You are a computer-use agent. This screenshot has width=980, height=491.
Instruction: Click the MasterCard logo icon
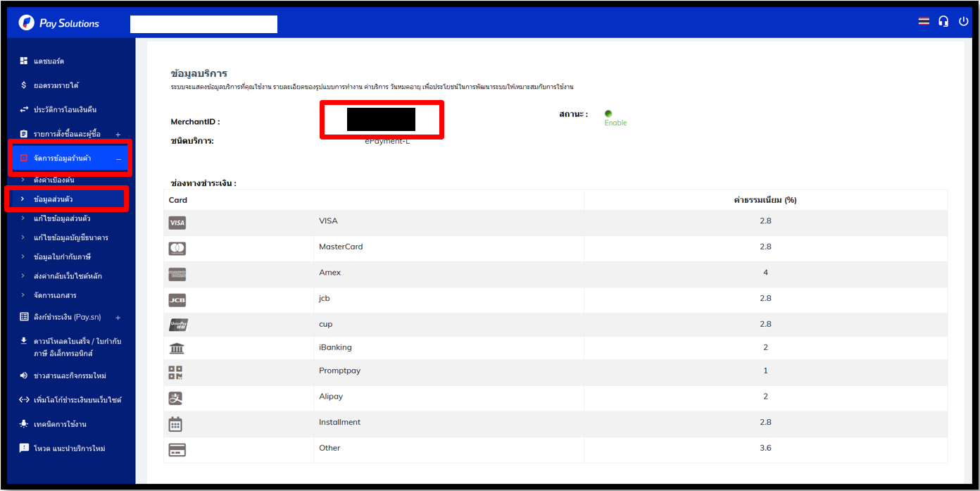pyautogui.click(x=177, y=249)
